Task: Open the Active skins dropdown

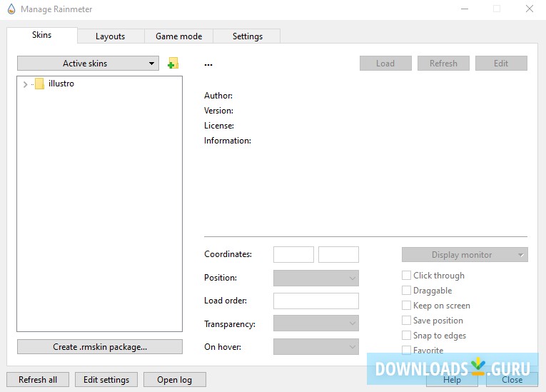Action: (88, 64)
